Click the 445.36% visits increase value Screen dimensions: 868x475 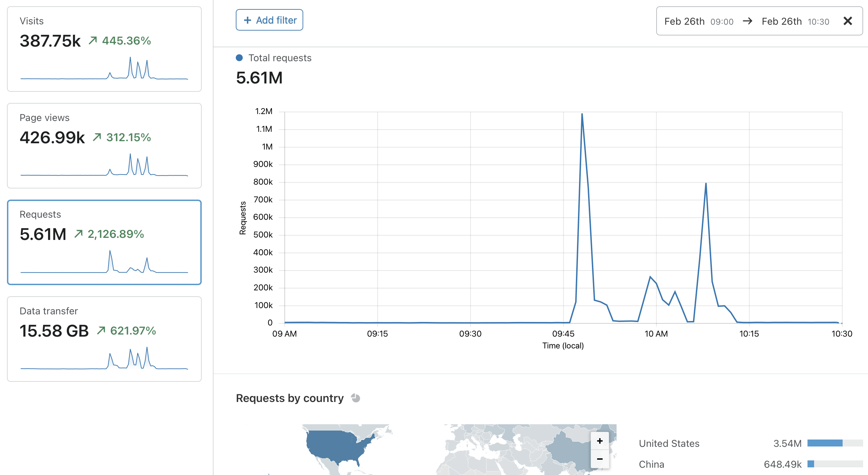click(126, 41)
